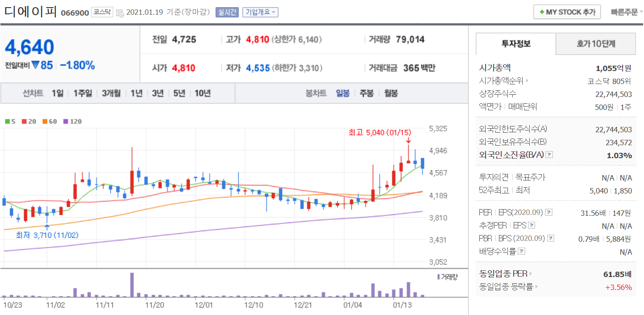Click the help icon beside 배당수익률
This screenshot has height=315, width=644.
[522, 252]
